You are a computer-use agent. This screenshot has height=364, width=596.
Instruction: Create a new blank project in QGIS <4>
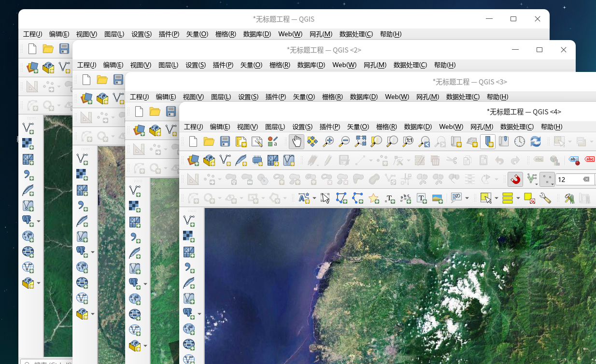tap(193, 141)
